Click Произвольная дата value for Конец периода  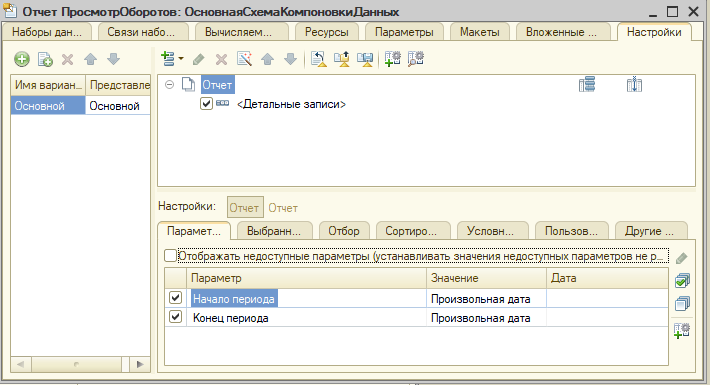click(x=486, y=318)
